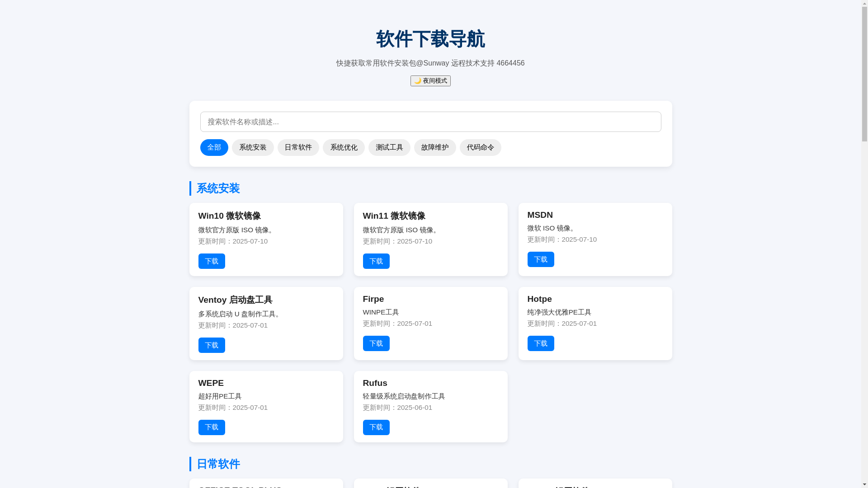
Task: Click the Rufus card title
Action: [375, 383]
